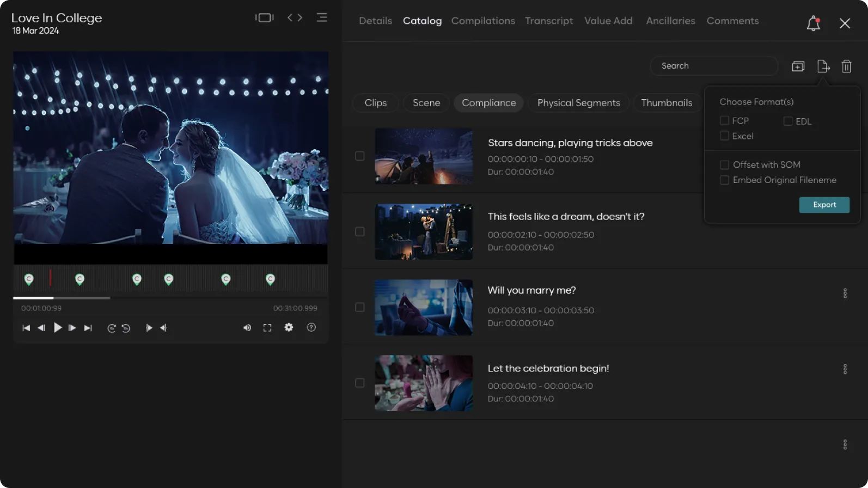This screenshot has height=488, width=868.
Task: Click the timecode 00:00:02:10 - 00:00:02:50
Action: pos(541,235)
